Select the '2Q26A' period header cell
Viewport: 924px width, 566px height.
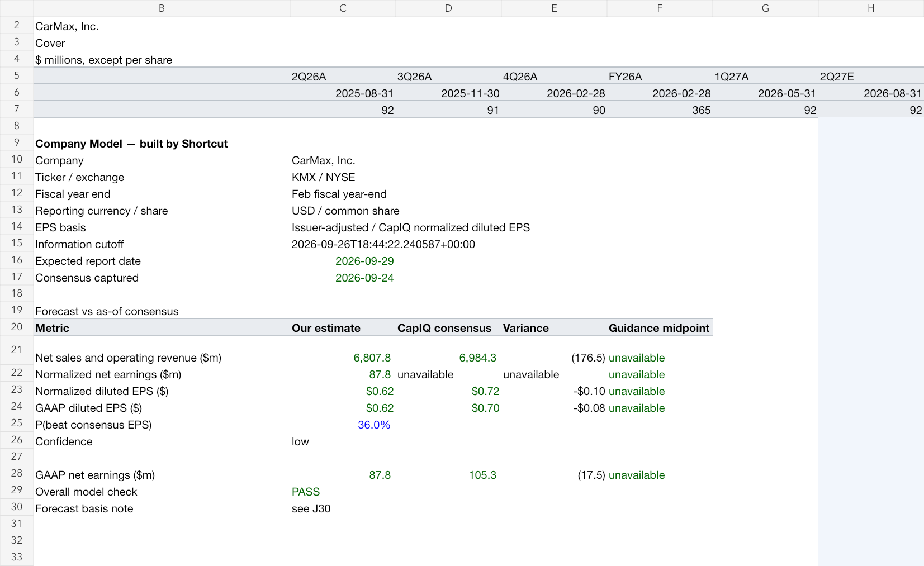point(343,77)
